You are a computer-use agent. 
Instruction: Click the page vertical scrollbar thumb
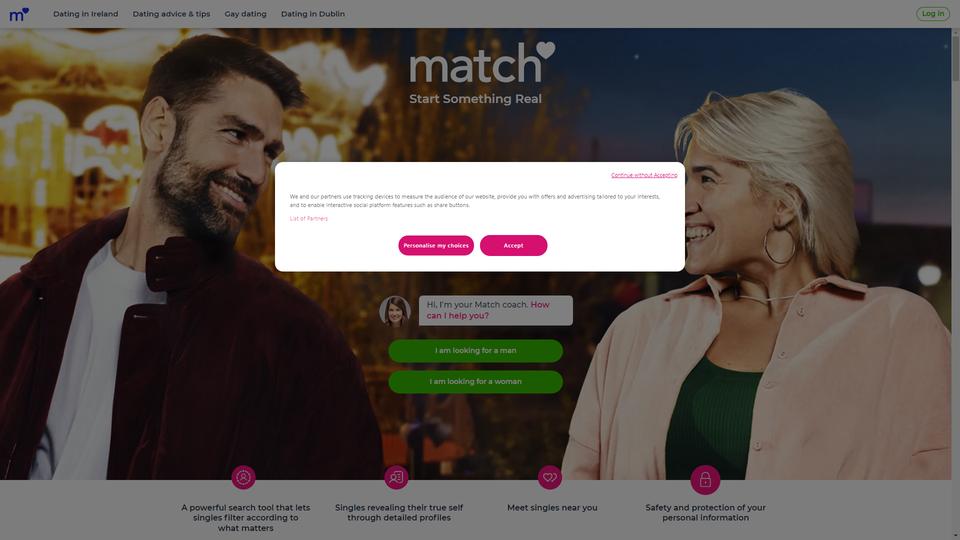click(955, 58)
